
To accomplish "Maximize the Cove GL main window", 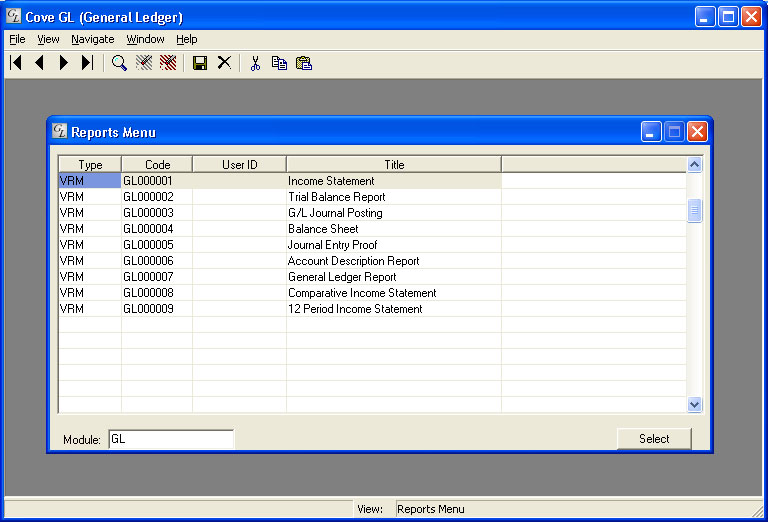I will [728, 17].
